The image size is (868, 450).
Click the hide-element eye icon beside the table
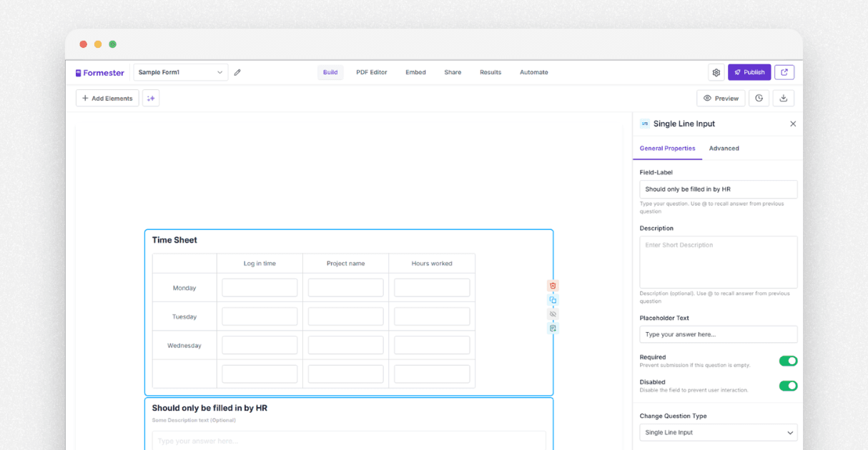click(x=553, y=314)
